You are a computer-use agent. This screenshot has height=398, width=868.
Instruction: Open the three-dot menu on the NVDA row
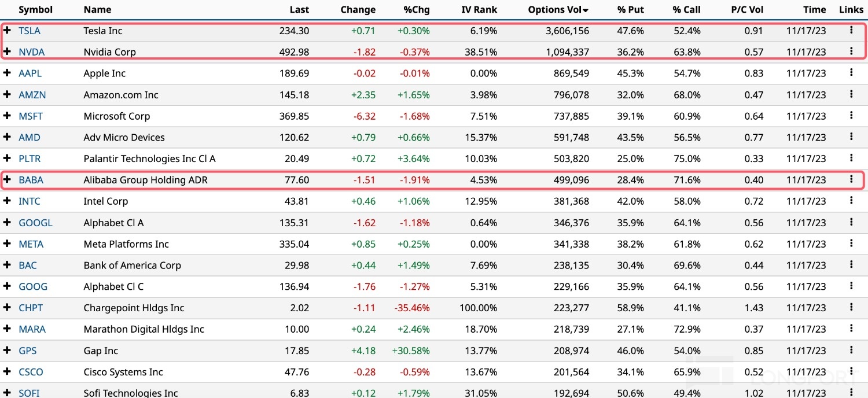[851, 51]
